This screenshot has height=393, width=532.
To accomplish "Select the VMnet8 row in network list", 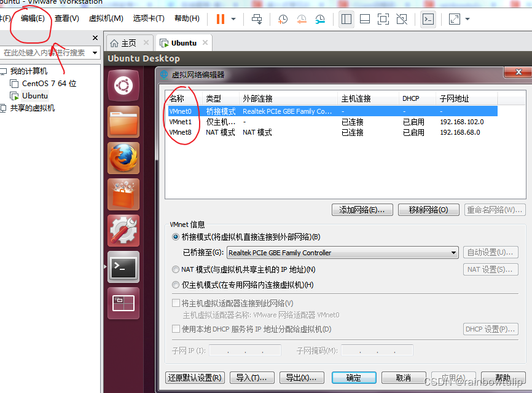I will coord(333,132).
